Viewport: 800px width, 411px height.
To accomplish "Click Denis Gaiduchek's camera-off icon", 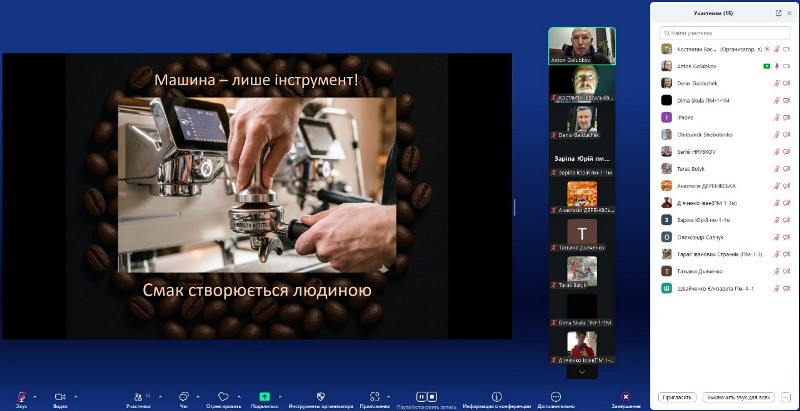I will tap(786, 83).
